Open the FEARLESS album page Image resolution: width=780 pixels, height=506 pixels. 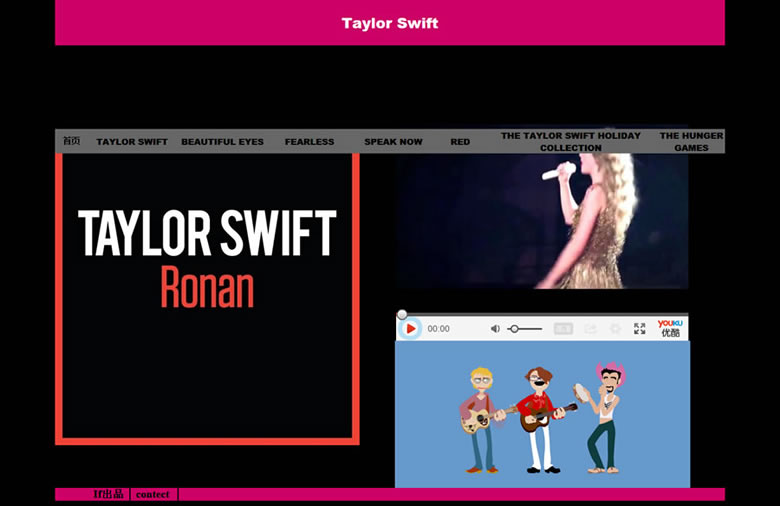309,142
